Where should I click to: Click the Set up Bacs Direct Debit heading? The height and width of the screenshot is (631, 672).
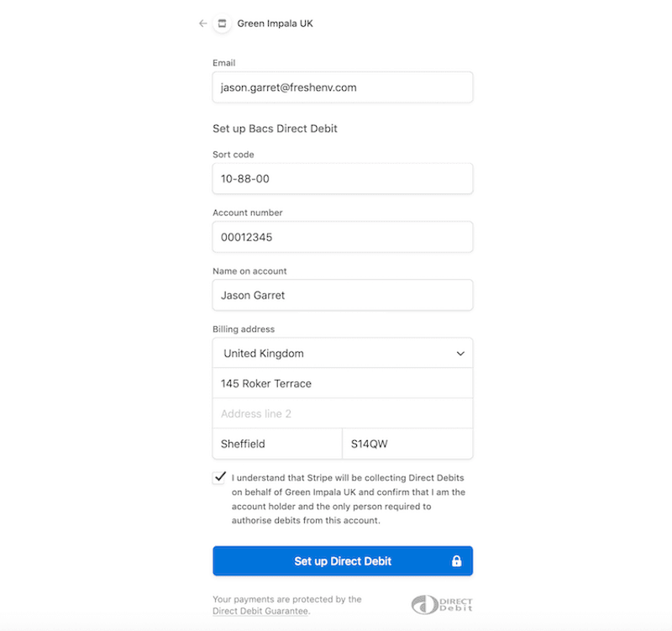[x=275, y=129]
